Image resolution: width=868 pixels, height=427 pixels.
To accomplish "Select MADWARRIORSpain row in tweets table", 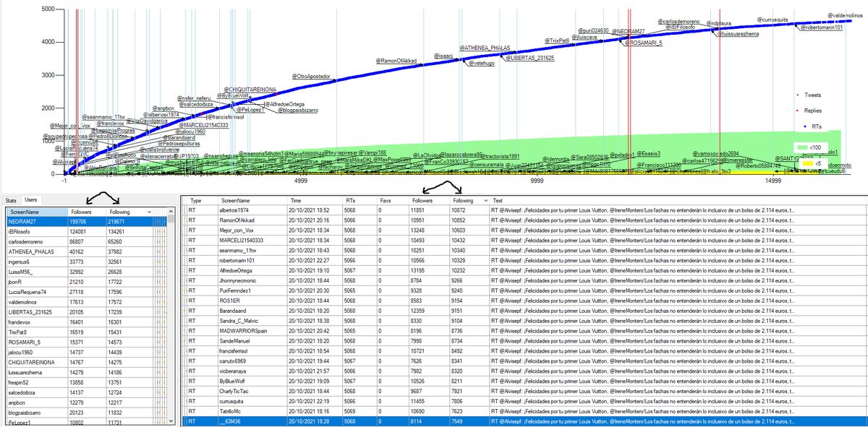I will click(526, 330).
